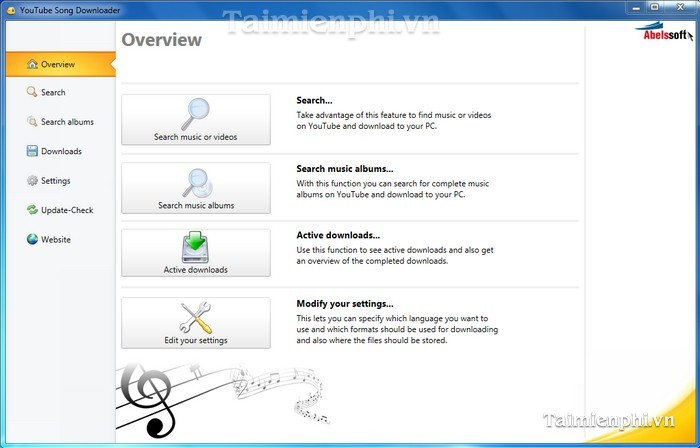Click the YouTube Song Downloader title bar icon

(x=11, y=10)
